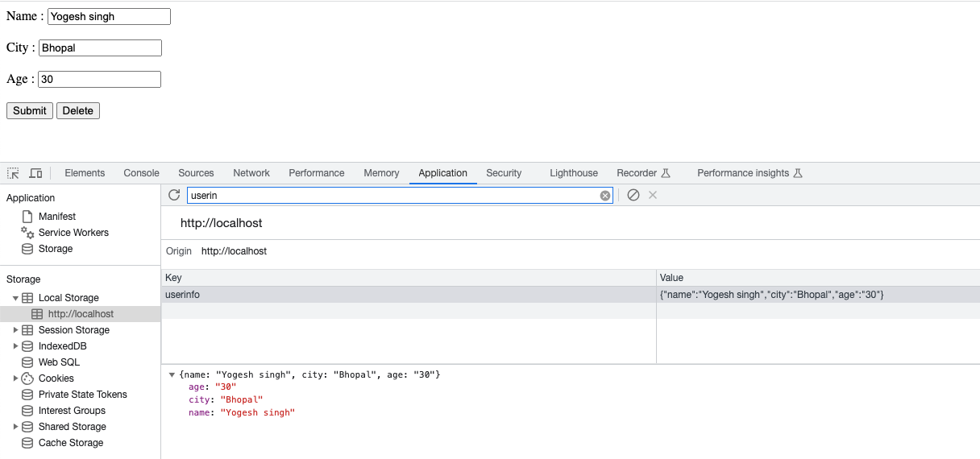This screenshot has height=459, width=980.
Task: Expand the IndexedDB tree node
Action: point(15,346)
